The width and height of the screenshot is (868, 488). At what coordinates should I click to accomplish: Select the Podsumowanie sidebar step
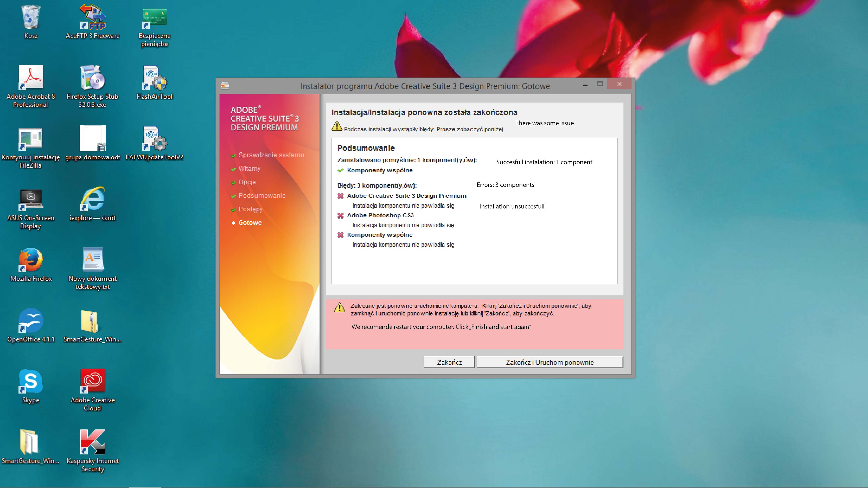click(262, 196)
